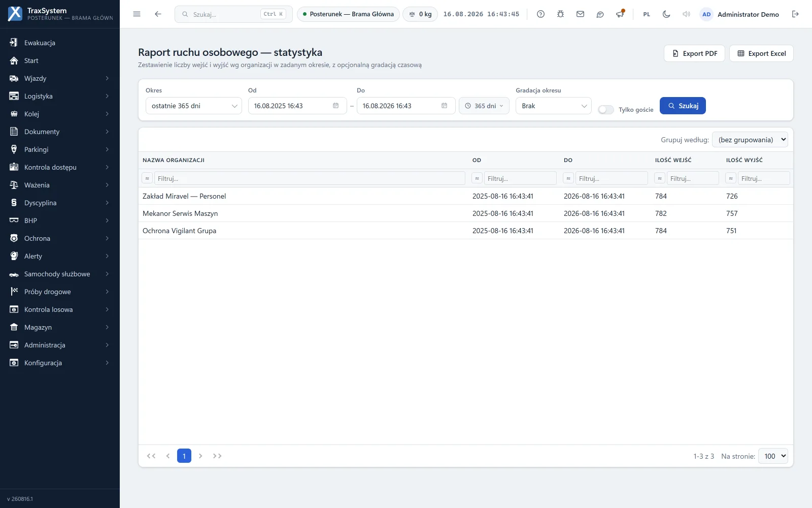Click the Nazwa organizacji filter field
Image resolution: width=812 pixels, height=508 pixels.
[x=310, y=178]
